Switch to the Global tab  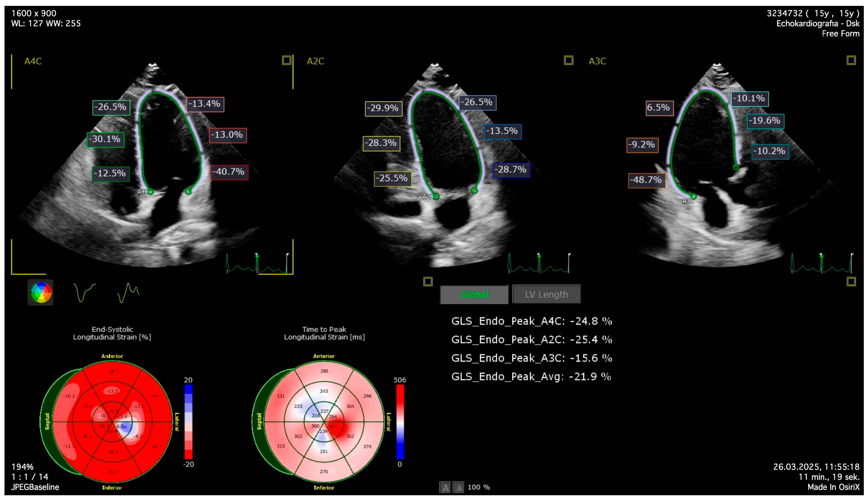(474, 294)
